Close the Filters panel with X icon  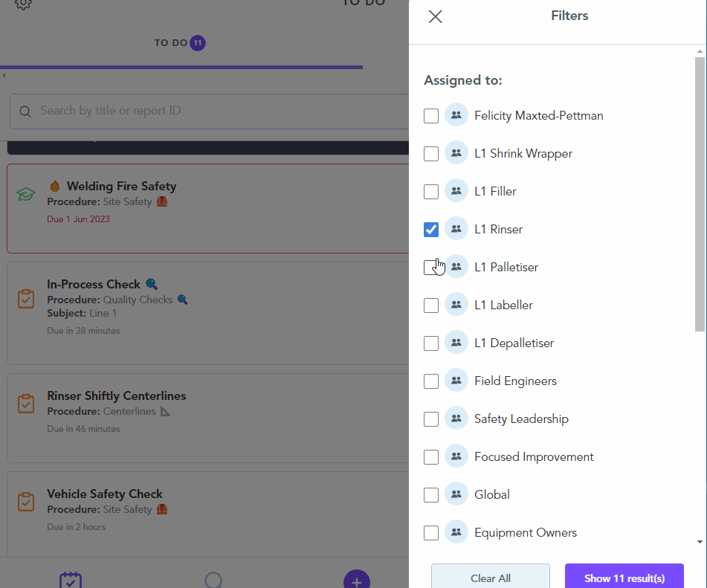(x=436, y=16)
